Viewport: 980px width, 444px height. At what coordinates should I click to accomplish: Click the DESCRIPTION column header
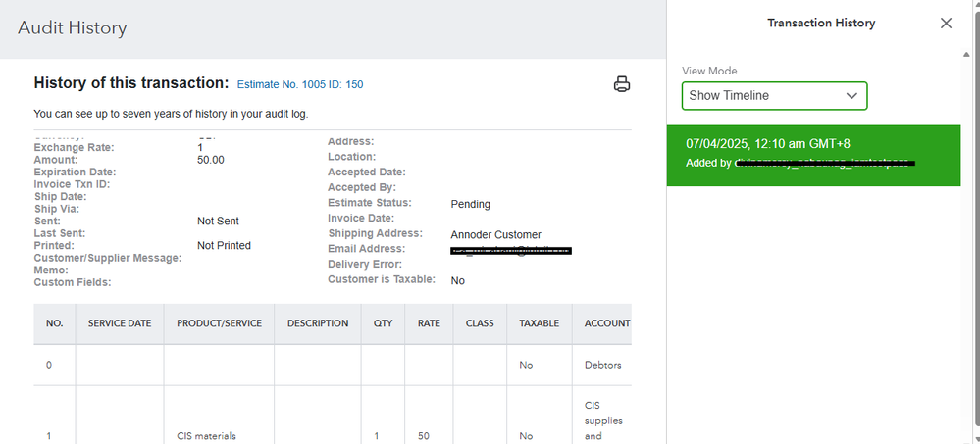pyautogui.click(x=318, y=323)
